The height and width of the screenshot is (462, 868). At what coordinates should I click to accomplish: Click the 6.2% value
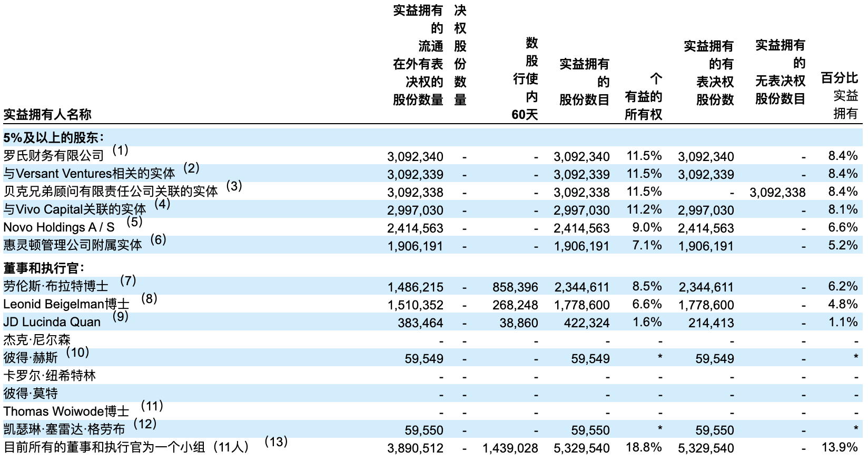point(843,286)
